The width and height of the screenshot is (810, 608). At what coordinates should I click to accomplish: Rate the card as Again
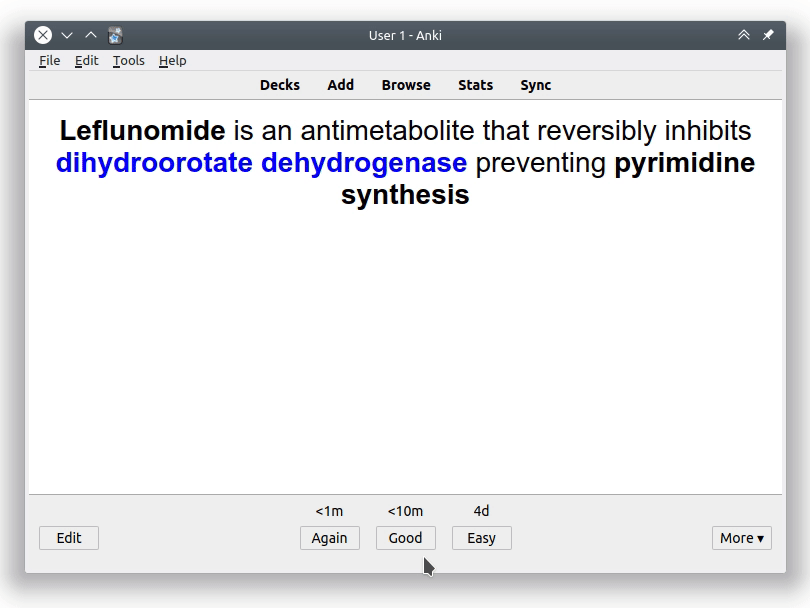click(329, 538)
